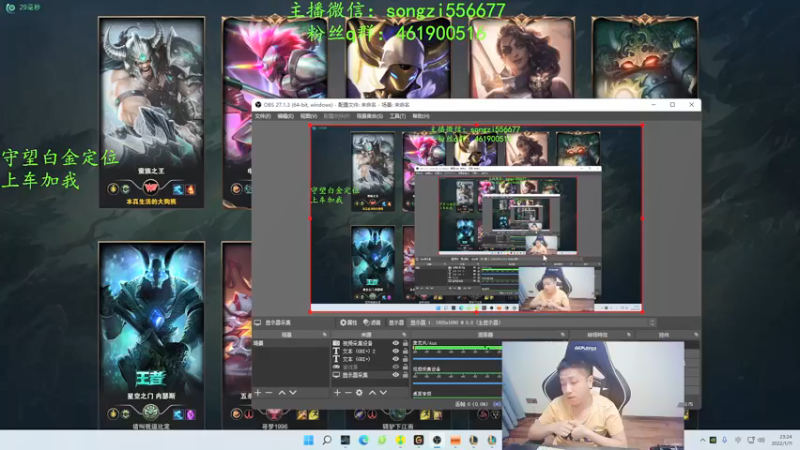The width and height of the screenshot is (800, 450).
Task: Pop out the audio mixer dock icon
Action: [x=563, y=335]
